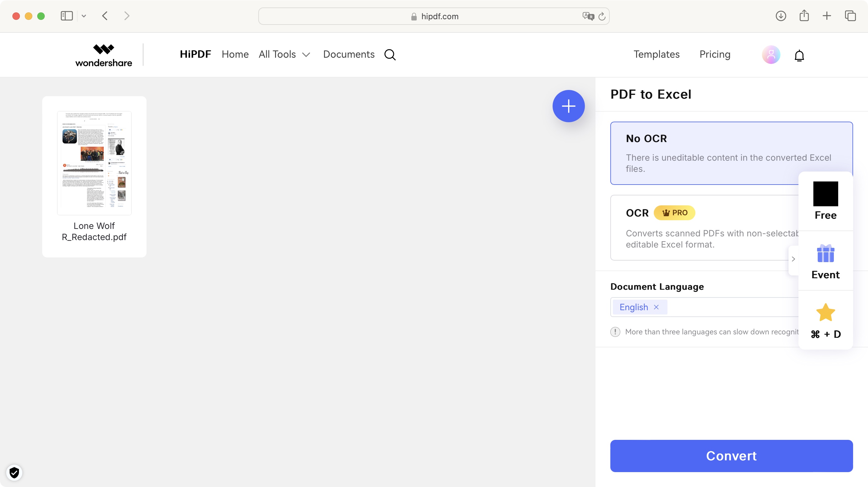Click the share/upload icon in toolbar
The image size is (868, 487).
[x=804, y=16]
